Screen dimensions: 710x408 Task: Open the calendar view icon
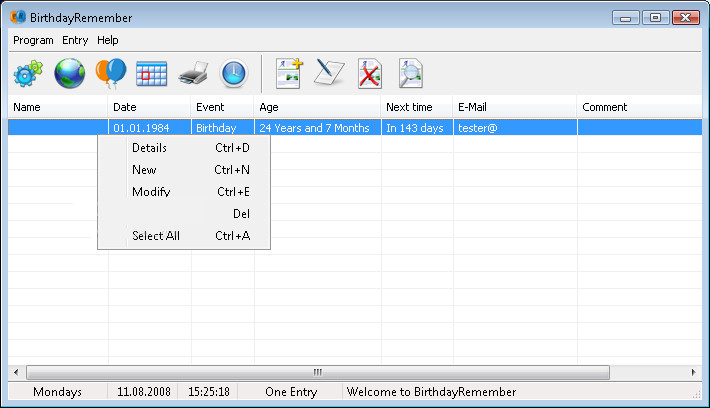[x=152, y=73]
